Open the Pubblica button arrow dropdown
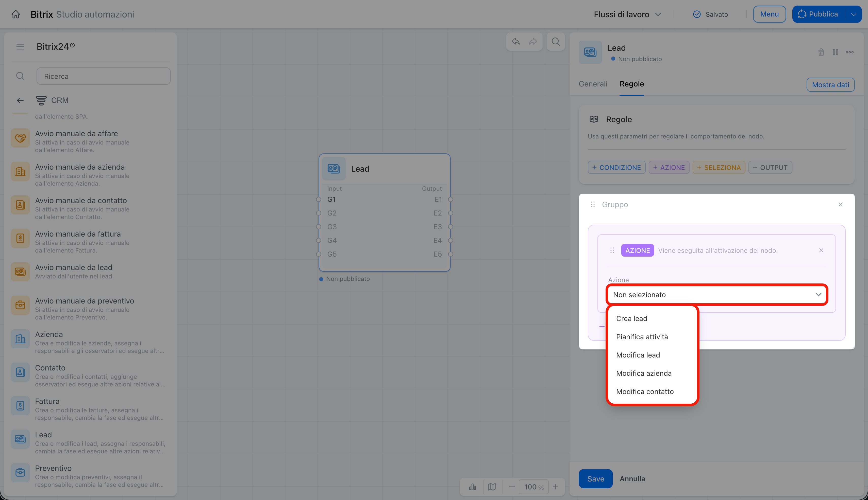 854,14
